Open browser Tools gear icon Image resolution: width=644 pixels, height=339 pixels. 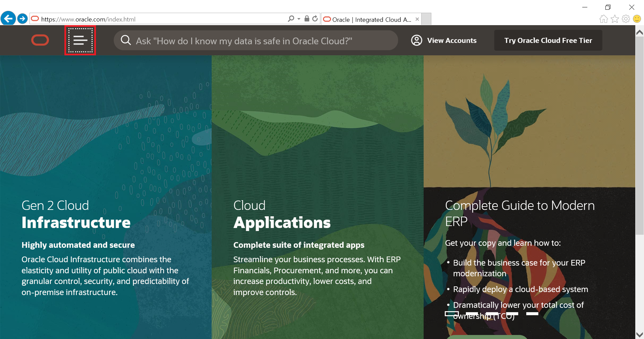tap(626, 19)
